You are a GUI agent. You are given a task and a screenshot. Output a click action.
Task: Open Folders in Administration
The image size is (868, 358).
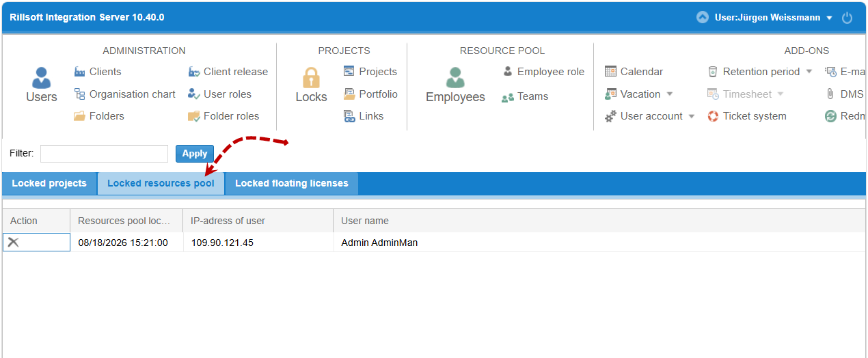coord(99,116)
